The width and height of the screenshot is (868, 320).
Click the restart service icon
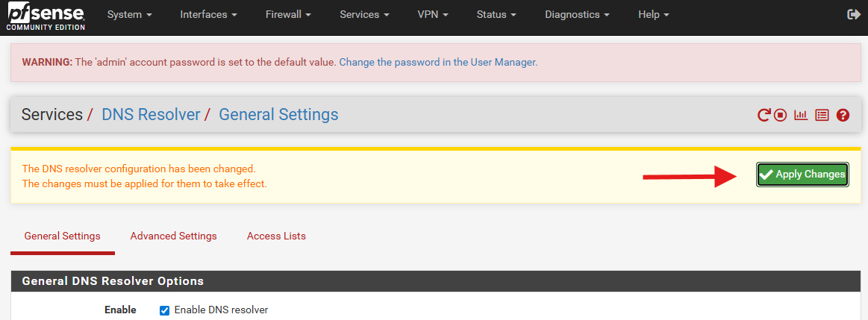click(764, 115)
